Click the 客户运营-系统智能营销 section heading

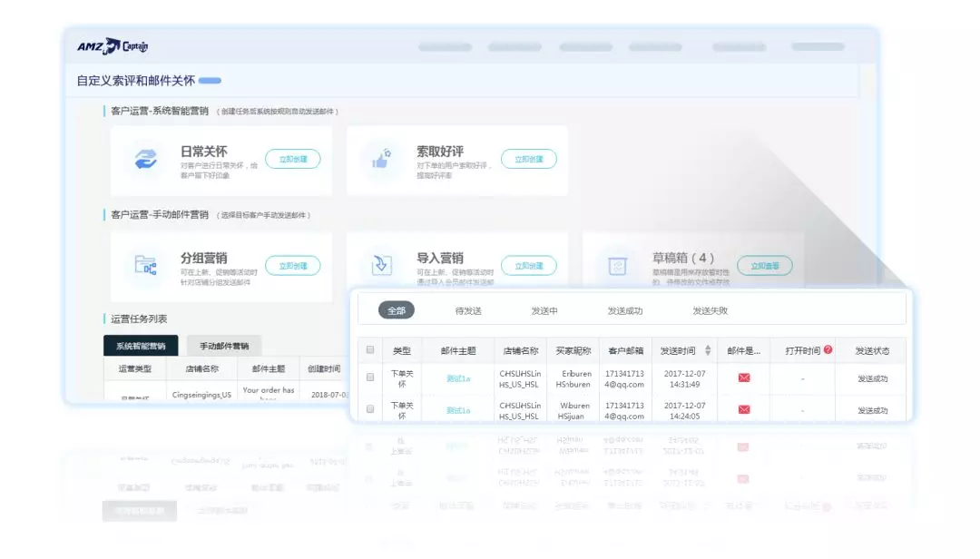pos(160,111)
